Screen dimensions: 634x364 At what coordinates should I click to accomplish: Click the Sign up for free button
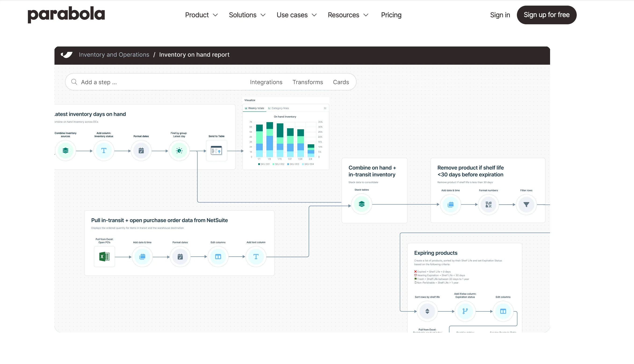coord(547,15)
